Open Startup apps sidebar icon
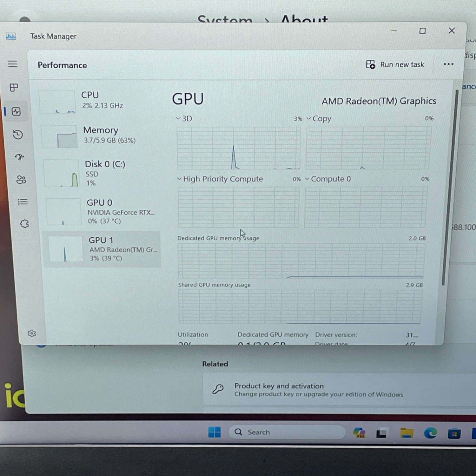This screenshot has width=476, height=476. pos(20,157)
